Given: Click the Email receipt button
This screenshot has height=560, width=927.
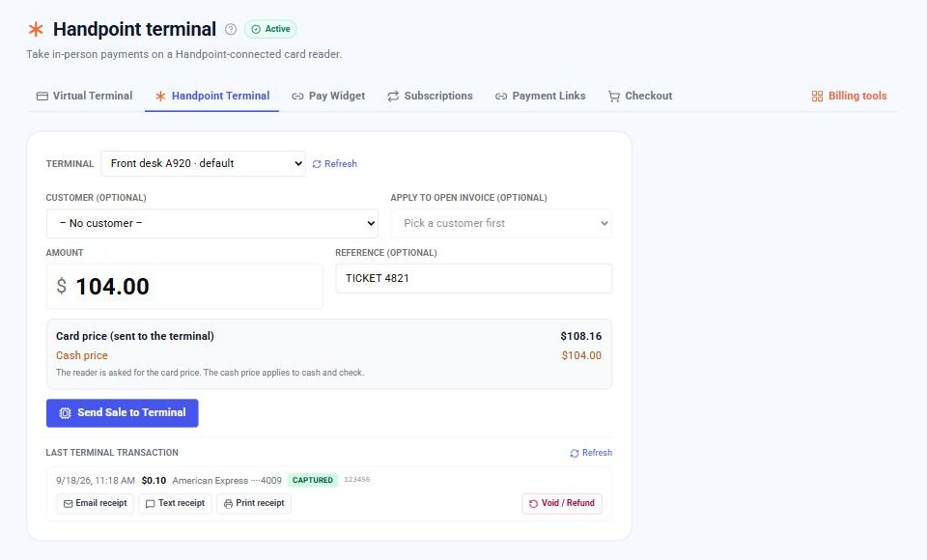Looking at the screenshot, I should (96, 503).
